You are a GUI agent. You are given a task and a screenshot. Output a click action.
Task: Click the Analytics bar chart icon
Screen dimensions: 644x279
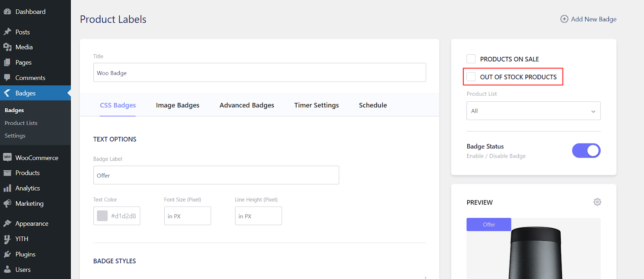click(x=7, y=188)
